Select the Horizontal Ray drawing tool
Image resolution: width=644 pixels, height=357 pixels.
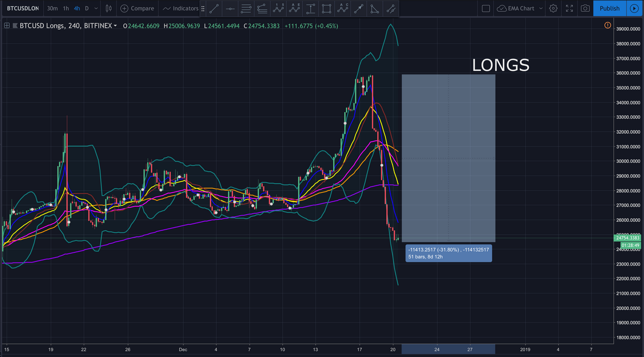point(230,9)
